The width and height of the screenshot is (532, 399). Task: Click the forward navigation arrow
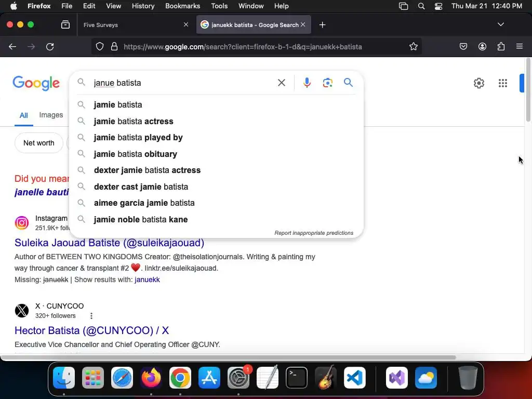31,46
